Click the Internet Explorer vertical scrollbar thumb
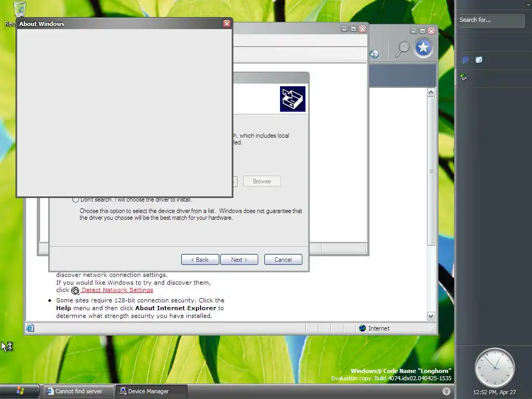532x399 pixels. pyautogui.click(x=431, y=171)
